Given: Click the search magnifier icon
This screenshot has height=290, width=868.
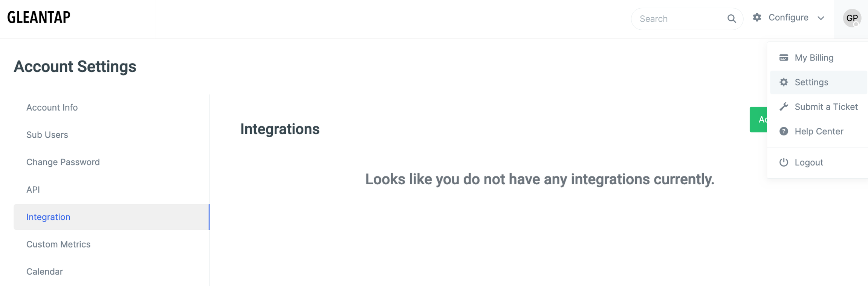Looking at the screenshot, I should [731, 19].
